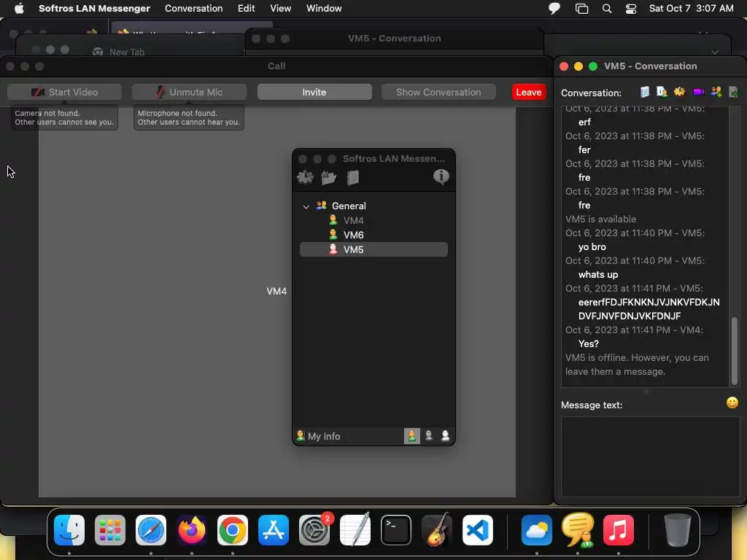Open conversation history notebook icon in VM5 Conversation
The width and height of the screenshot is (747, 560).
645,92
